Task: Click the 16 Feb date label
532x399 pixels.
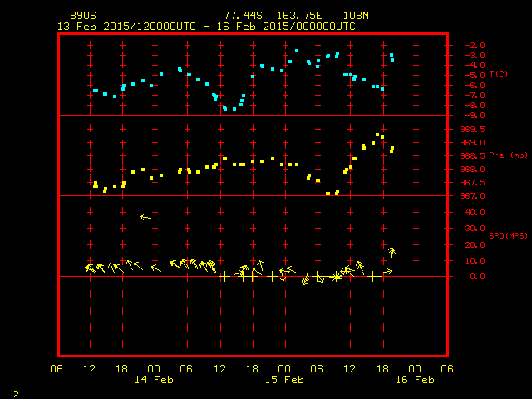Action: click(415, 380)
